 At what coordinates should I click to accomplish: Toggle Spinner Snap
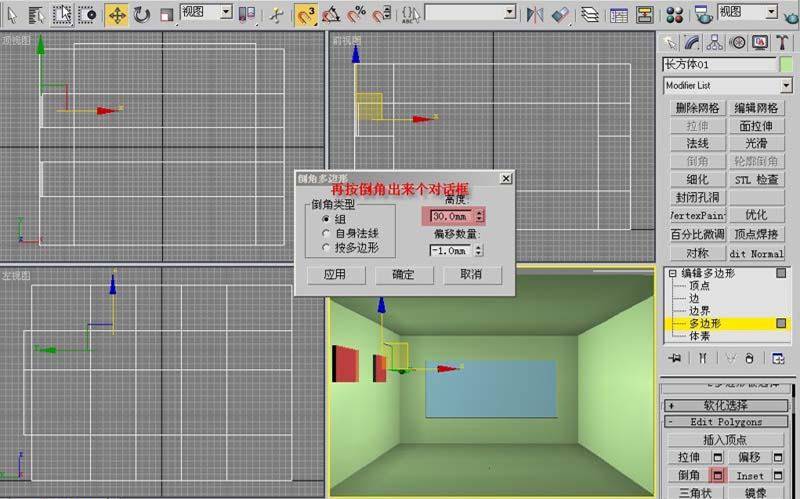tap(382, 15)
